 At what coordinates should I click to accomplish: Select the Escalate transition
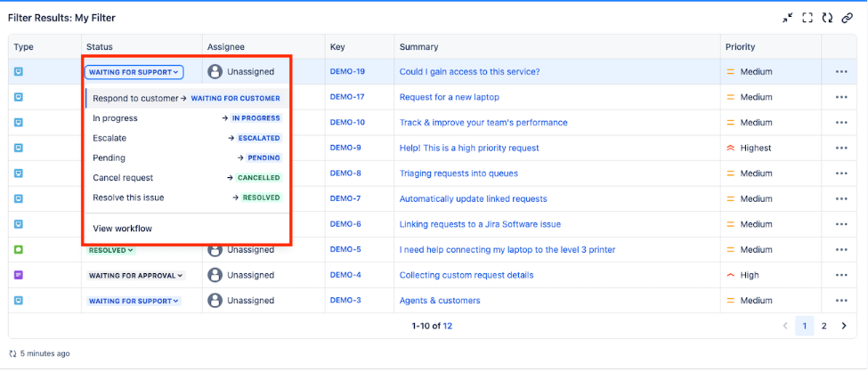[187, 138]
